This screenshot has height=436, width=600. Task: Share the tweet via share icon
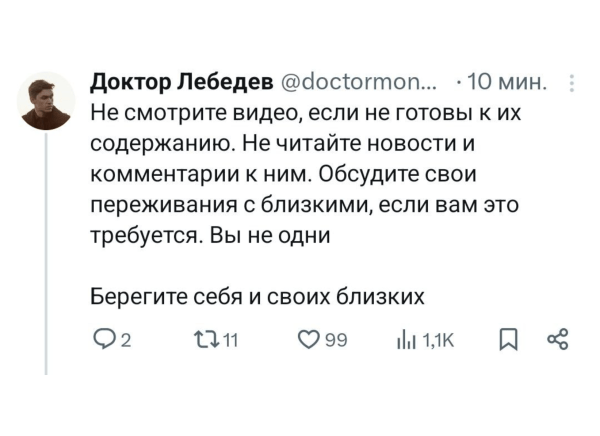coord(557,343)
